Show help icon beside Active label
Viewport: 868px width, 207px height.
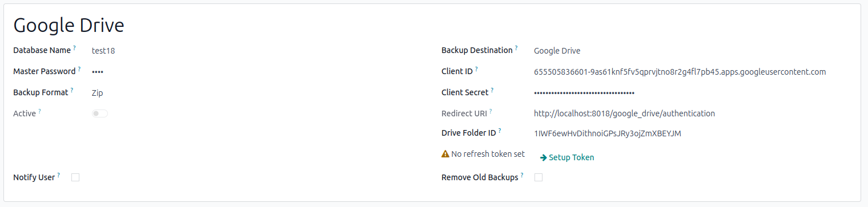[39, 112]
